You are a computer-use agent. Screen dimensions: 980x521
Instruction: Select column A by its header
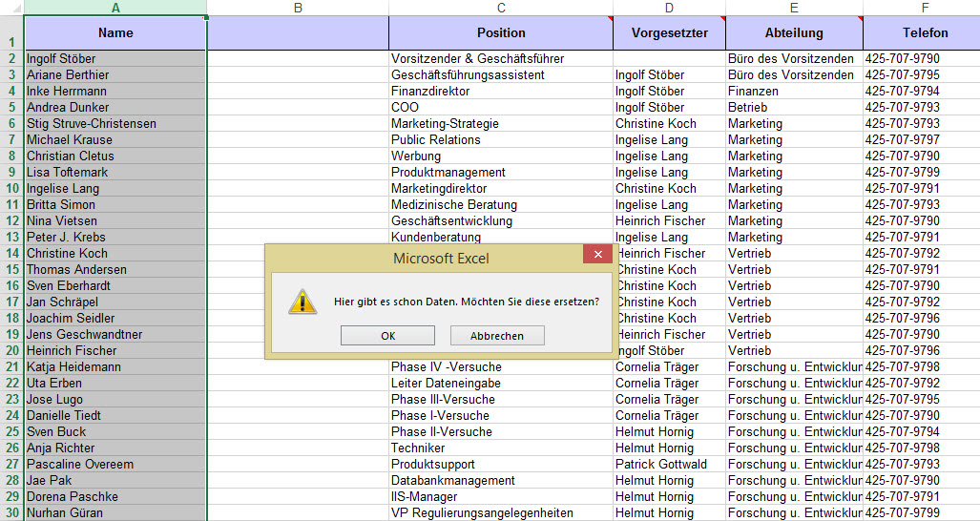tap(115, 8)
